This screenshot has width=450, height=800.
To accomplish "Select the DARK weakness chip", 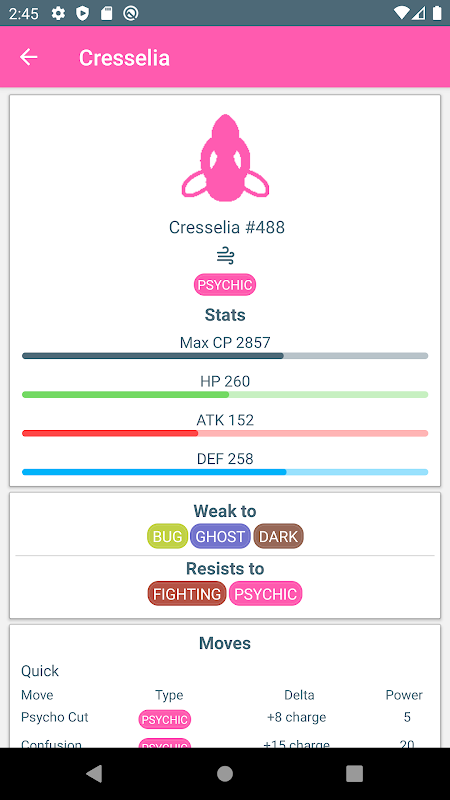I will (x=279, y=536).
